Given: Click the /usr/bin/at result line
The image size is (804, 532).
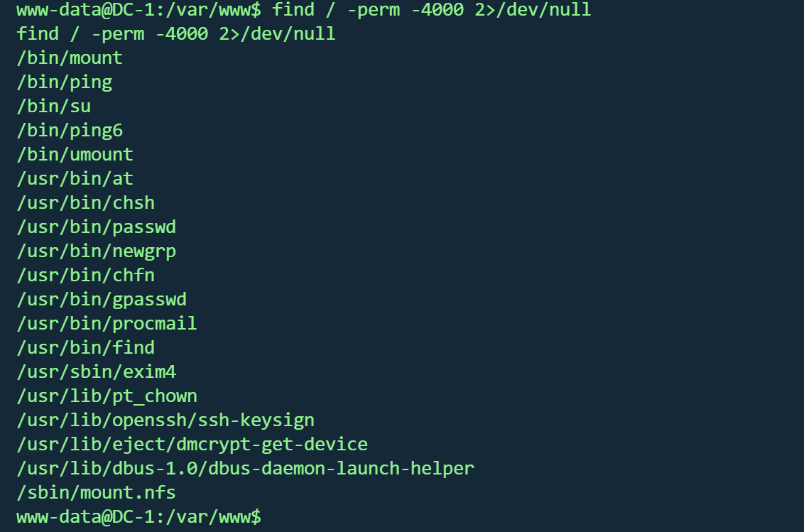Looking at the screenshot, I should pyautogui.click(x=75, y=178).
